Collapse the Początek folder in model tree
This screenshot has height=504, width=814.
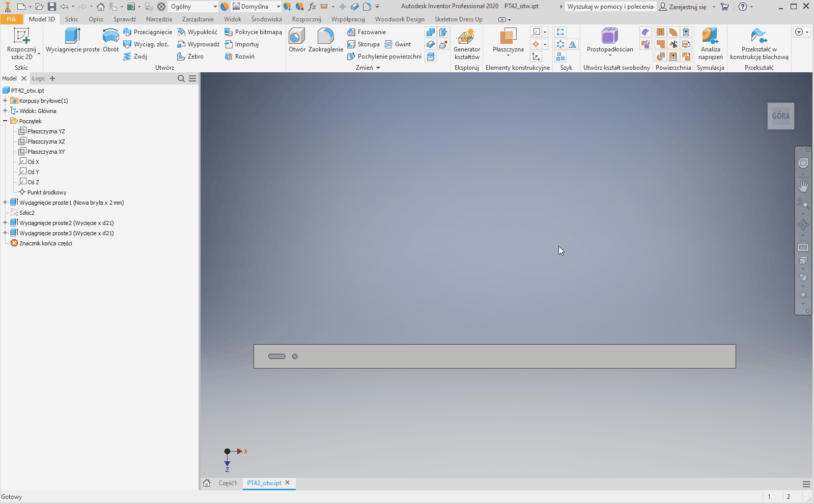click(5, 121)
